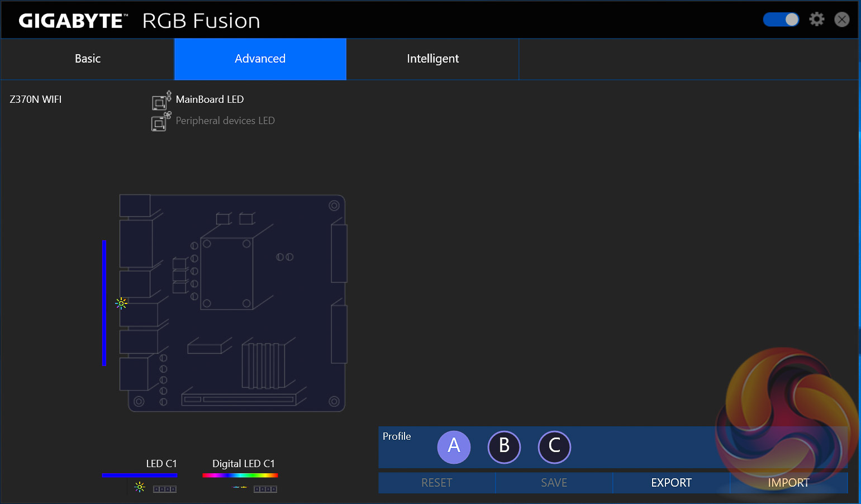The width and height of the screenshot is (861, 504).
Task: Select the Advanced tab
Action: [x=260, y=59]
